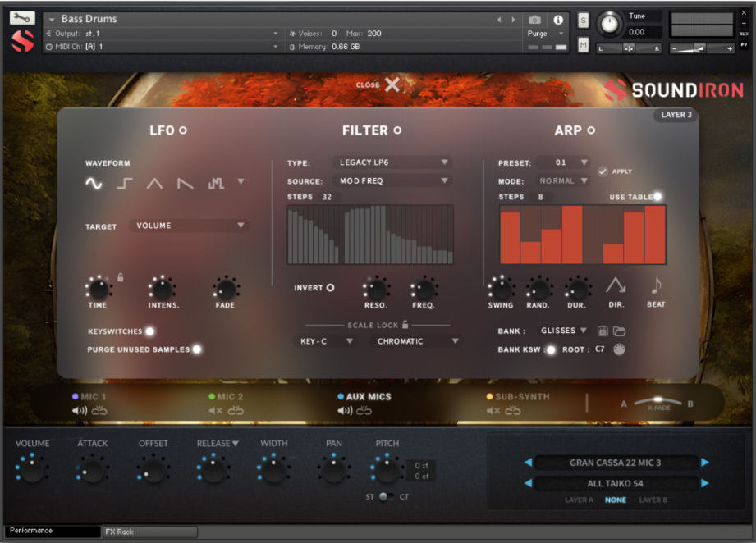Toggle the Apply checkbox in the ARP section
The height and width of the screenshot is (543, 756).
point(603,171)
